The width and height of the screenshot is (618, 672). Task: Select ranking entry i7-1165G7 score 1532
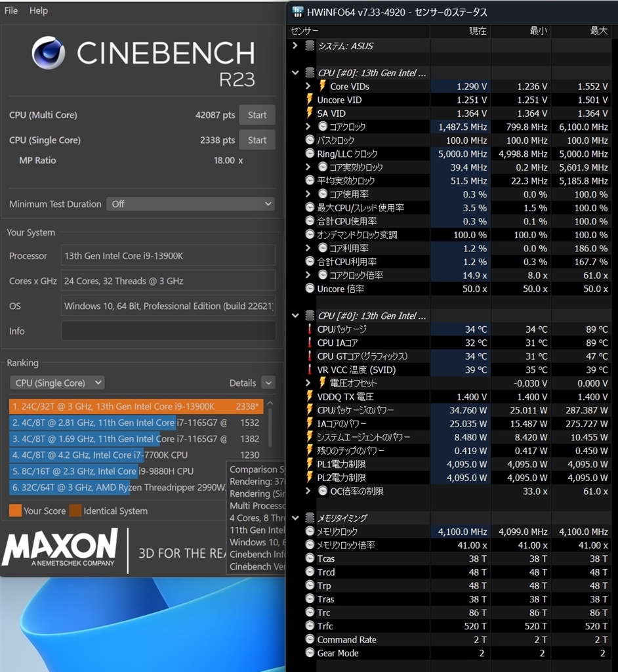tap(136, 423)
